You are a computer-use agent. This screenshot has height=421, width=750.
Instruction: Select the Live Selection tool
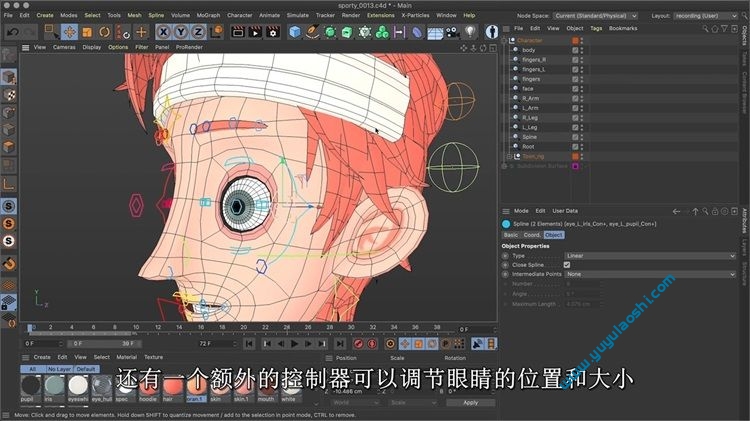(50, 32)
